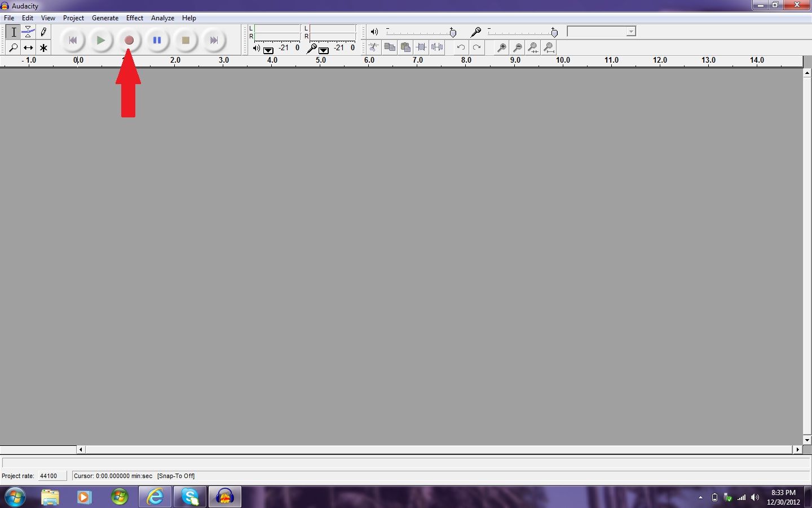Click the Undo arrow icon

[460, 47]
